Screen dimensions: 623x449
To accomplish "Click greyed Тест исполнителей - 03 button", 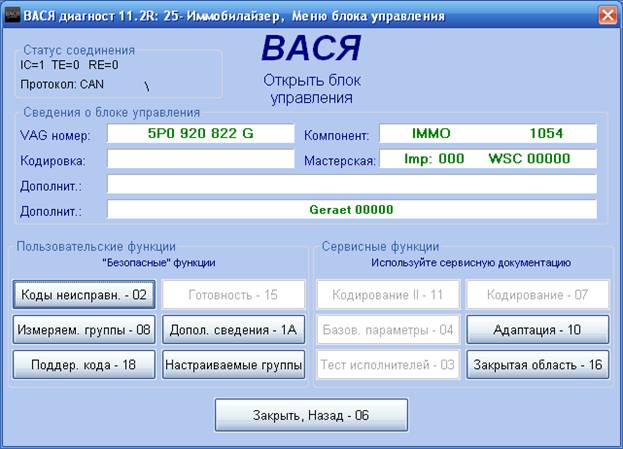I will tap(388, 364).
